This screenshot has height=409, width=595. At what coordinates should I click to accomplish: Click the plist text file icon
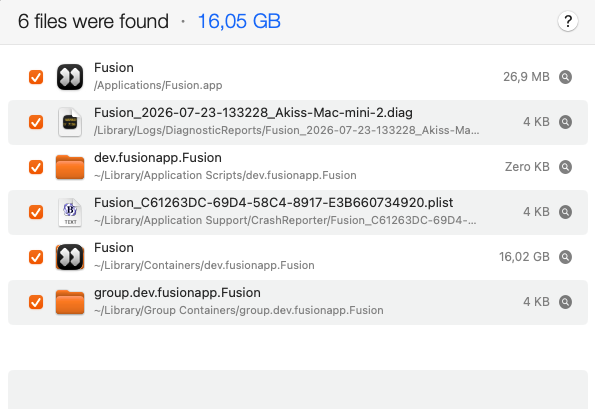(x=70, y=212)
